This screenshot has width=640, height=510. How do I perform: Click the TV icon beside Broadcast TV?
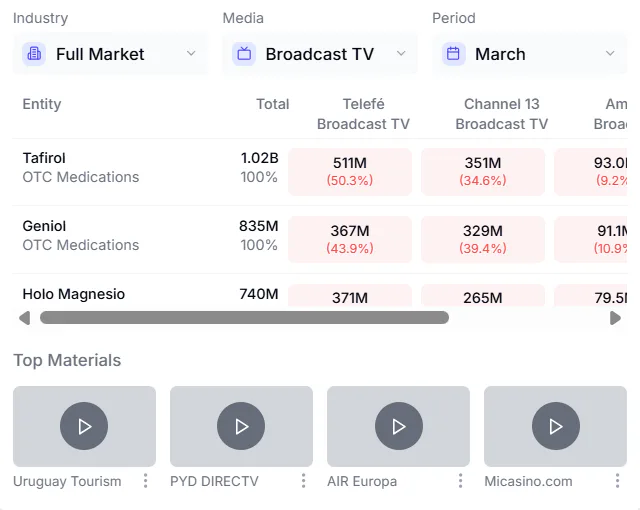[x=244, y=54]
